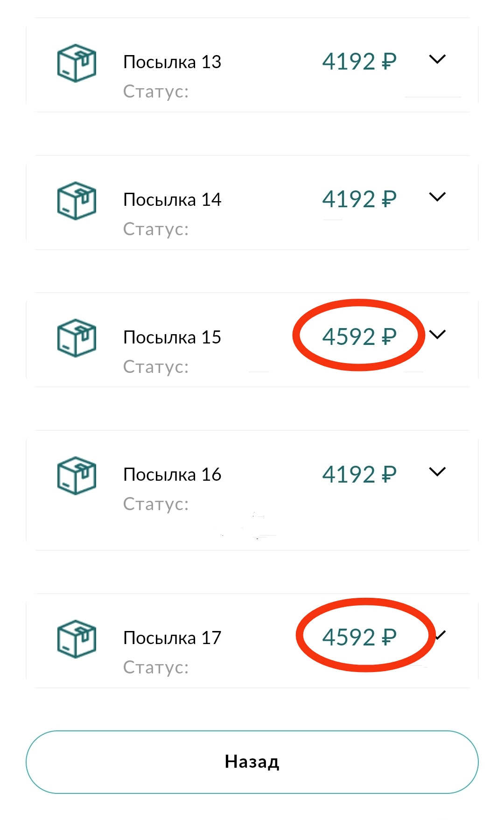
Task: Expand the Посылка 16 details chevron
Action: click(437, 472)
